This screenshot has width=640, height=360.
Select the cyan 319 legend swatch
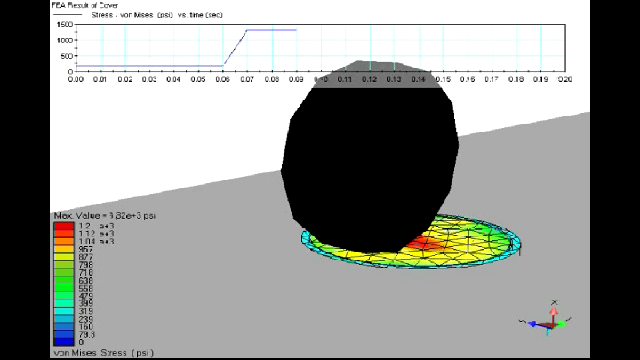64,311
